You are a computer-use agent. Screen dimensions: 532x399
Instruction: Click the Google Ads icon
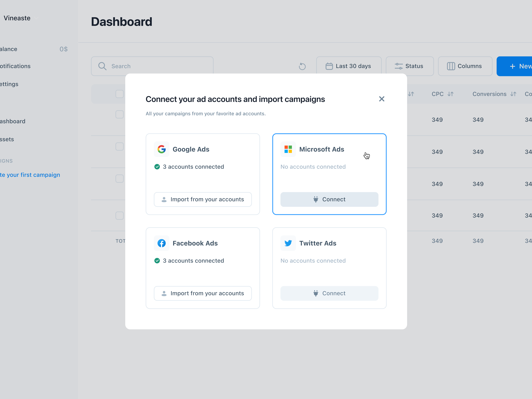pyautogui.click(x=162, y=149)
